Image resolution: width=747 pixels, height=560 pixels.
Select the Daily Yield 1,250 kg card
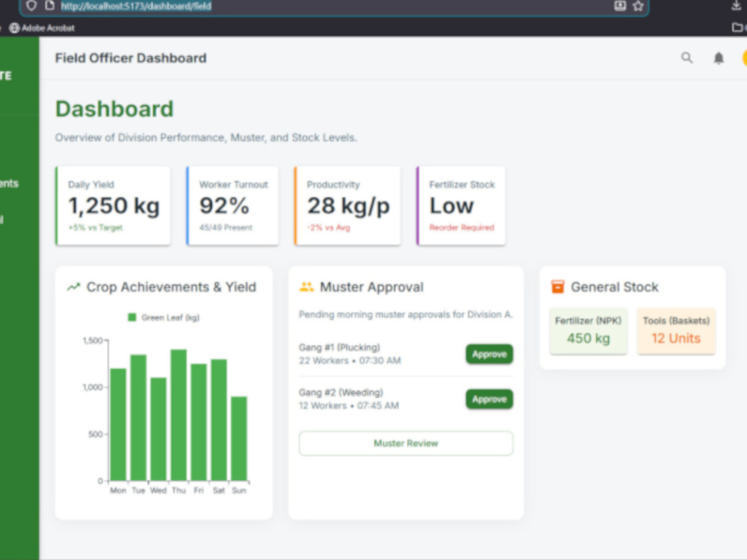coord(113,206)
